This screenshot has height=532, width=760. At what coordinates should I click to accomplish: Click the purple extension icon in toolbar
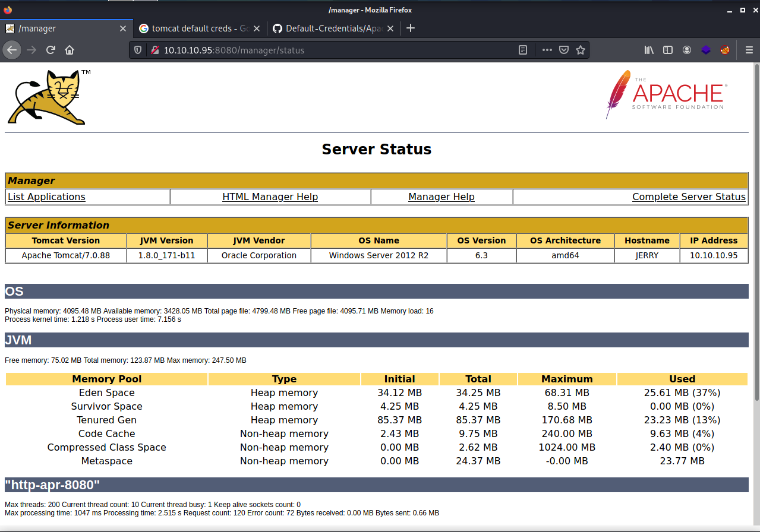pyautogui.click(x=706, y=50)
